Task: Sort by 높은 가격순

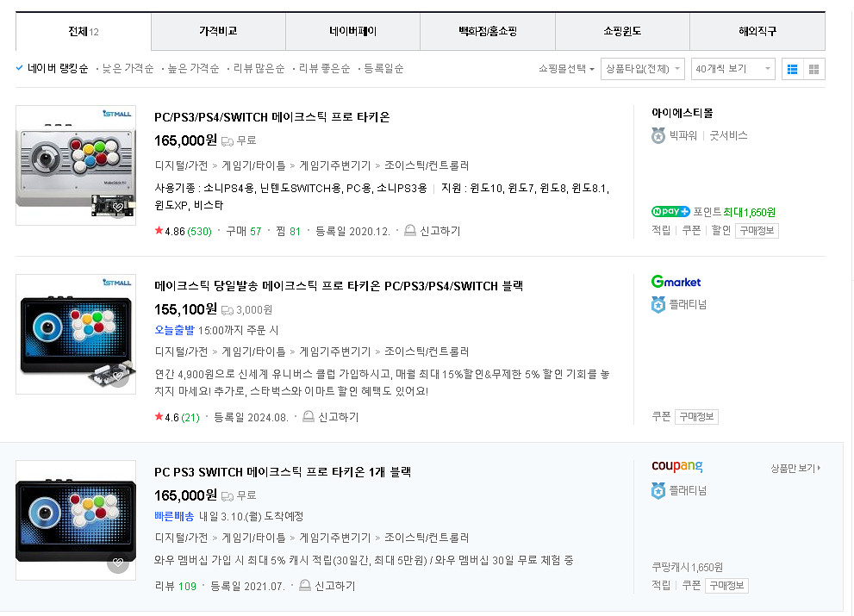Action: tap(193, 69)
